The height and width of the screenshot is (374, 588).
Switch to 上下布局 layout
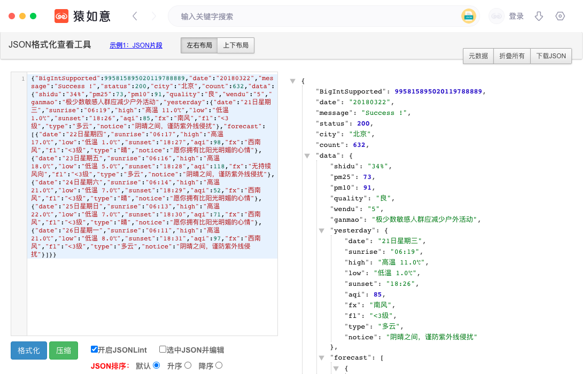236,45
